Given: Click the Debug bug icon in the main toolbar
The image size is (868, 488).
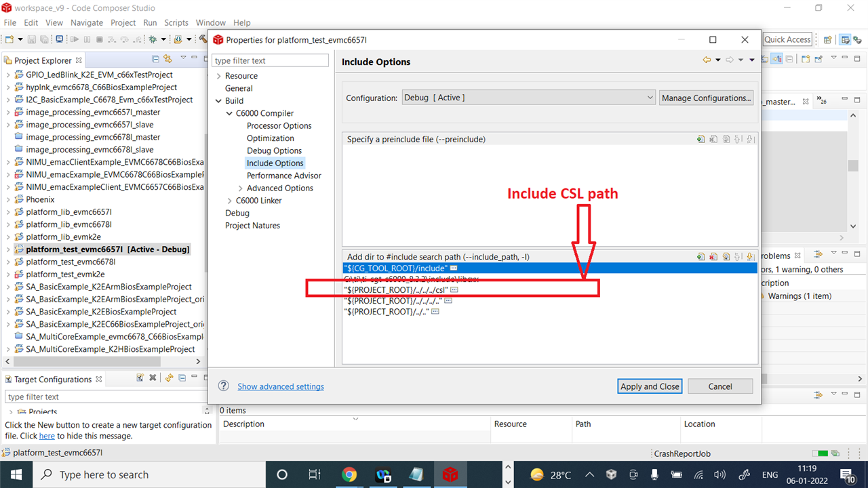Looking at the screenshot, I should tap(154, 39).
